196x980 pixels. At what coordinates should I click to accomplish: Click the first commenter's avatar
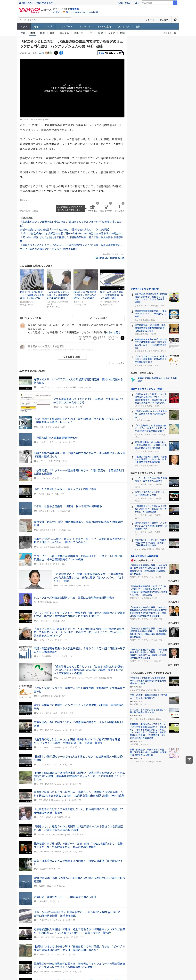click(22, 326)
